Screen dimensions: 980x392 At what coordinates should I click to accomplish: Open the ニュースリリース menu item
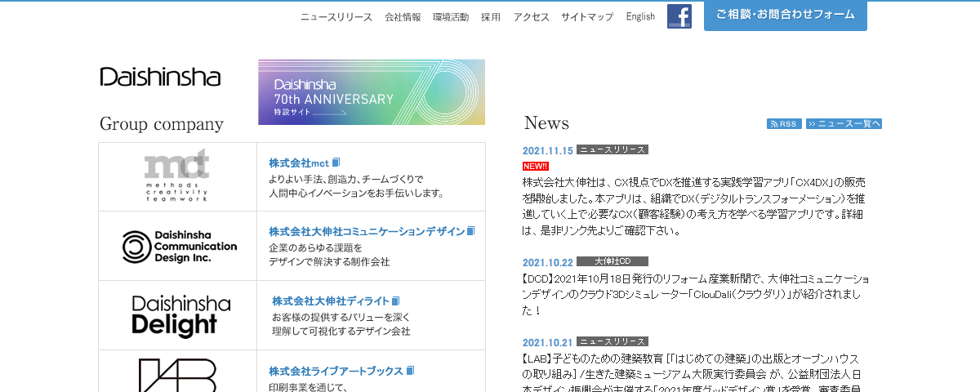pos(336,17)
